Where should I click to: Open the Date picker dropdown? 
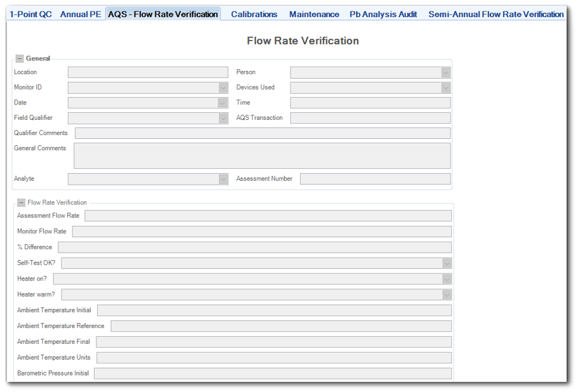point(222,102)
